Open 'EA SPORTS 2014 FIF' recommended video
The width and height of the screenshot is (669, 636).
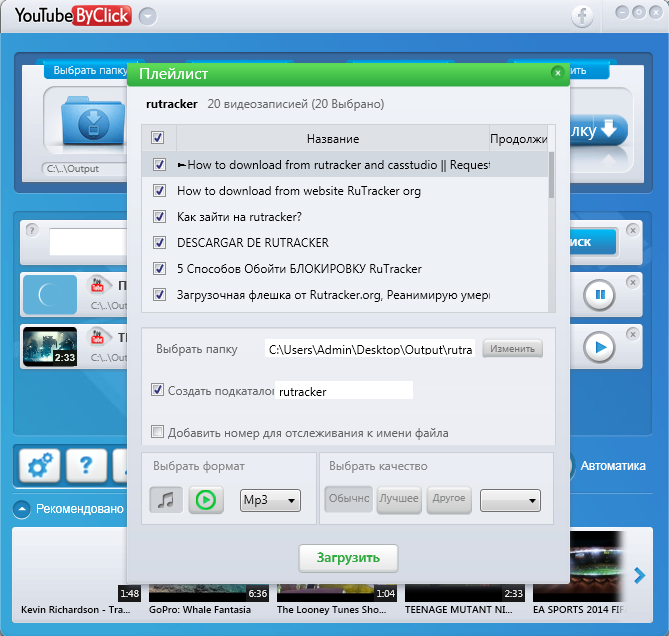tap(577, 572)
